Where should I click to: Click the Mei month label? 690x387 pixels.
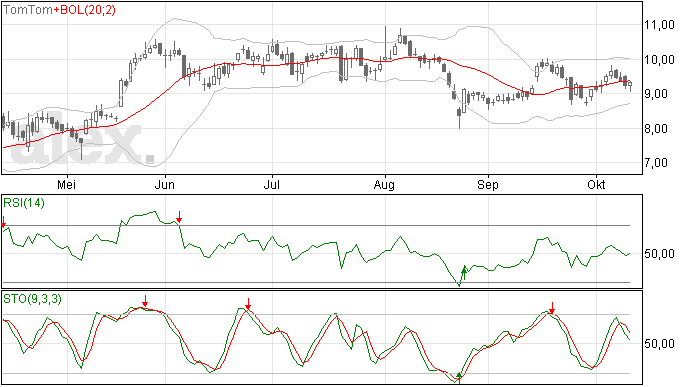point(66,184)
